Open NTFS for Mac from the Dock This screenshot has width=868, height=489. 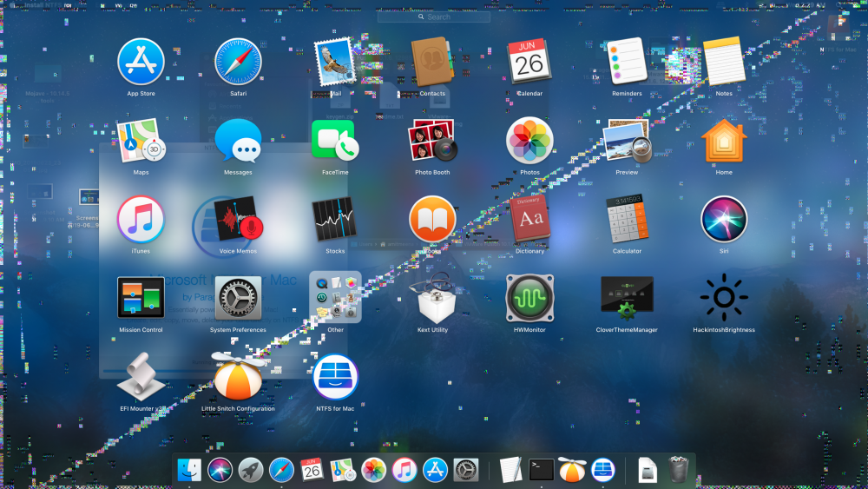603,470
